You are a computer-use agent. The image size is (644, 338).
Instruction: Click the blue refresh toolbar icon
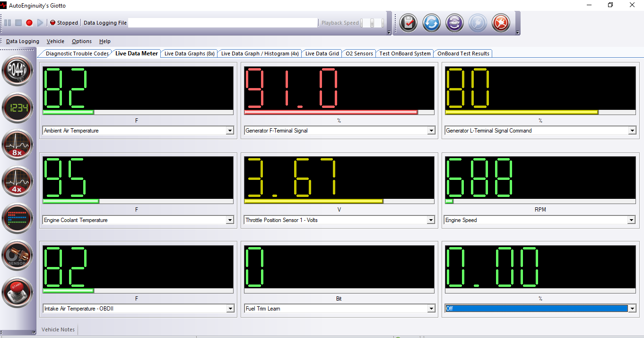(x=431, y=23)
